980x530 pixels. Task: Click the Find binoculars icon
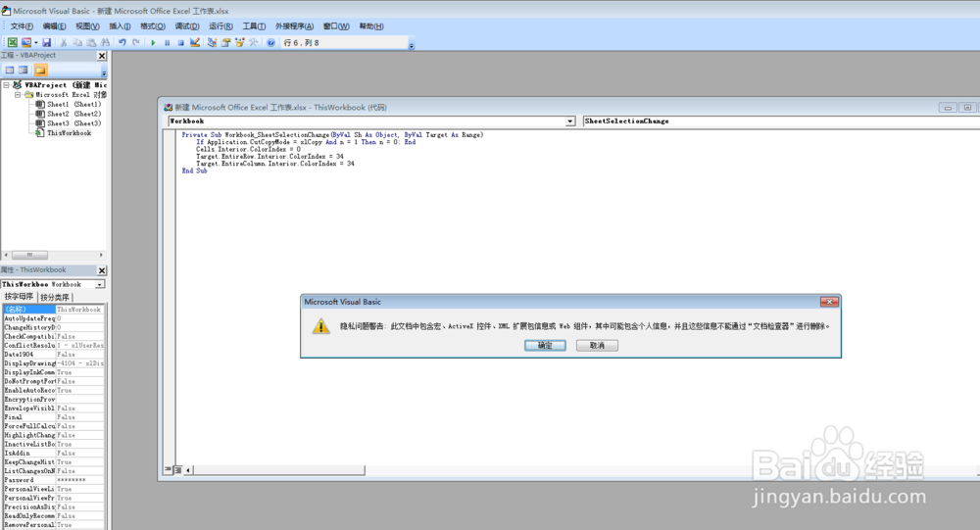click(x=105, y=42)
